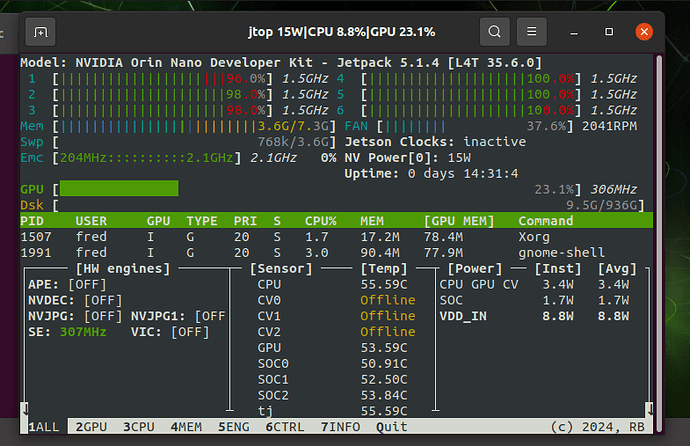The height and width of the screenshot is (446, 690).
Task: Select the gnome-shell process row
Action: pos(336,253)
